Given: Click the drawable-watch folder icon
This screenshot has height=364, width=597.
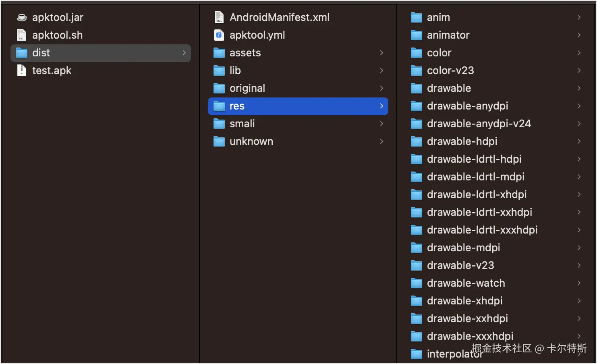Looking at the screenshot, I should coord(417,283).
